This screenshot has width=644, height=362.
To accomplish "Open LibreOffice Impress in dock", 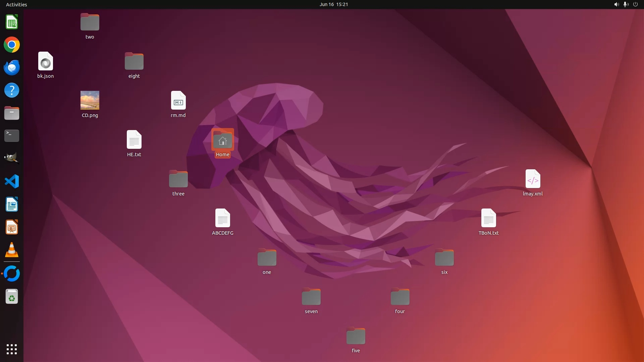I will pyautogui.click(x=12, y=227).
